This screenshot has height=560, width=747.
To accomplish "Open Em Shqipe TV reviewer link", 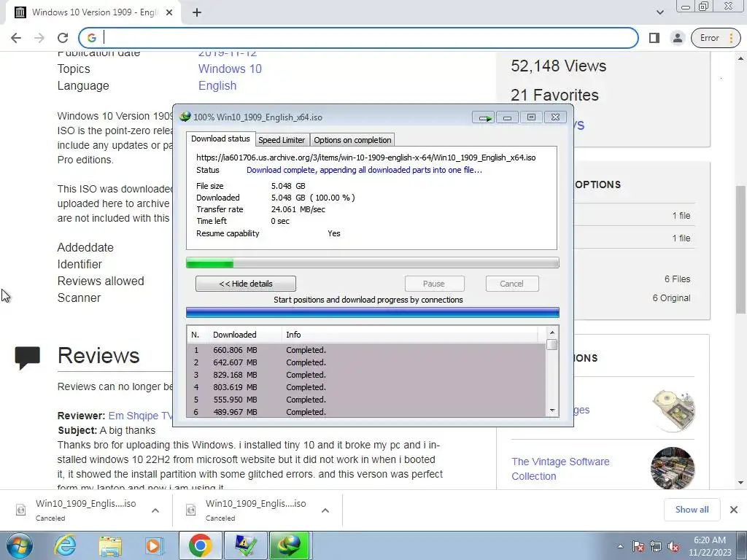I will [140, 416].
